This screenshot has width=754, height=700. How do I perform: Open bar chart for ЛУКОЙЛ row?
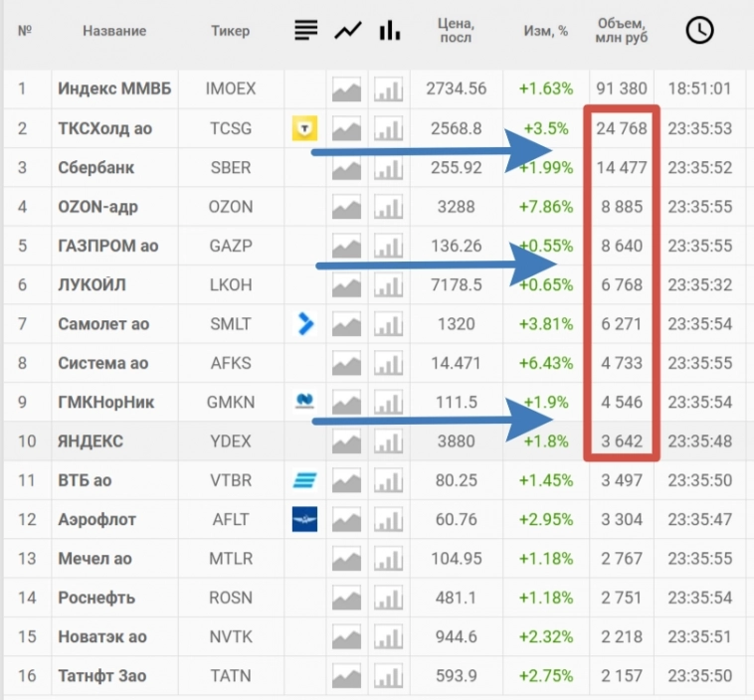pos(389,285)
